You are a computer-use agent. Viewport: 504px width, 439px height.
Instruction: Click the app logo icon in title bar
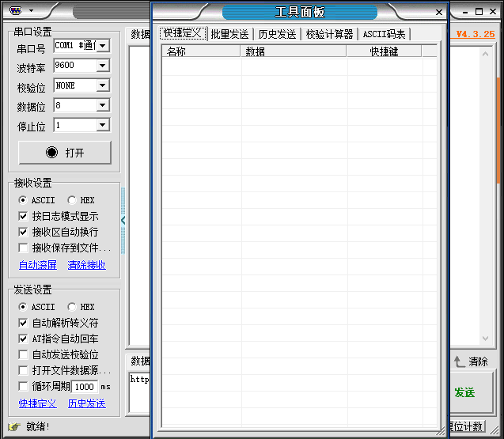coord(16,10)
